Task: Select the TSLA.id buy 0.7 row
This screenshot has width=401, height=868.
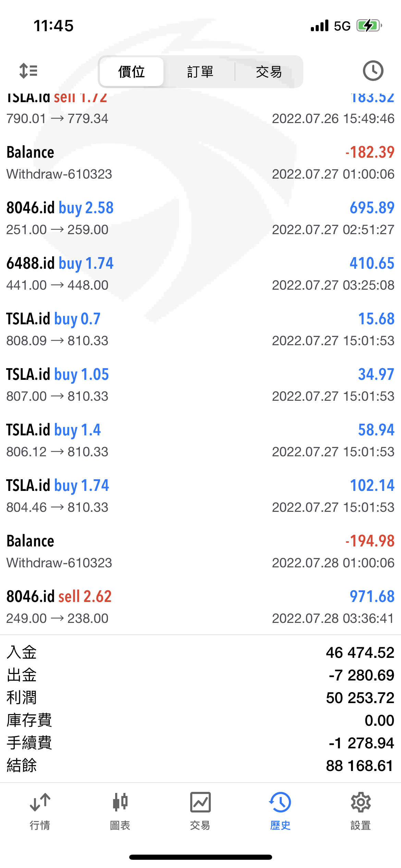Action: coord(200,329)
